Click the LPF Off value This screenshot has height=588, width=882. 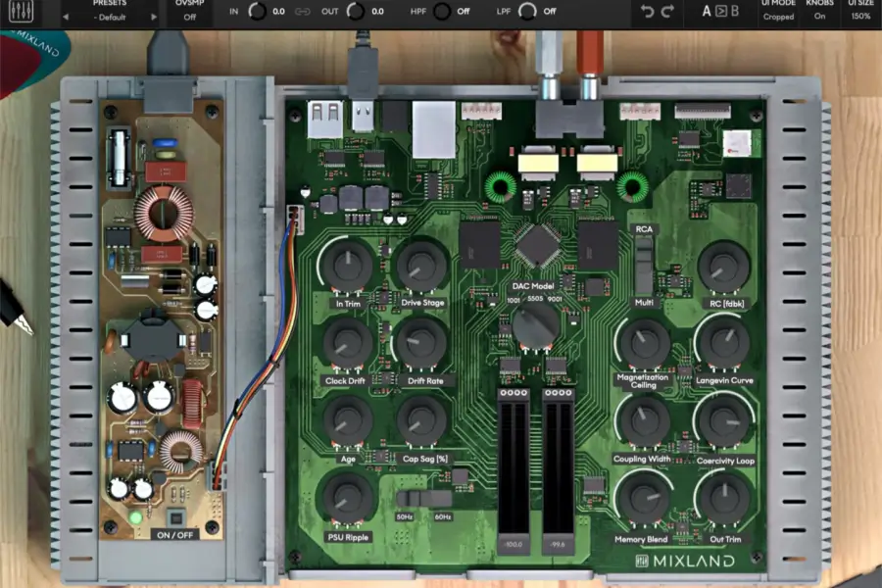(x=550, y=11)
